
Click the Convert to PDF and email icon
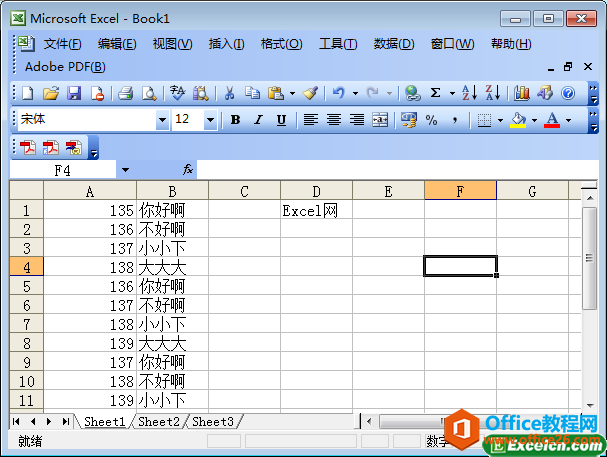pos(51,147)
